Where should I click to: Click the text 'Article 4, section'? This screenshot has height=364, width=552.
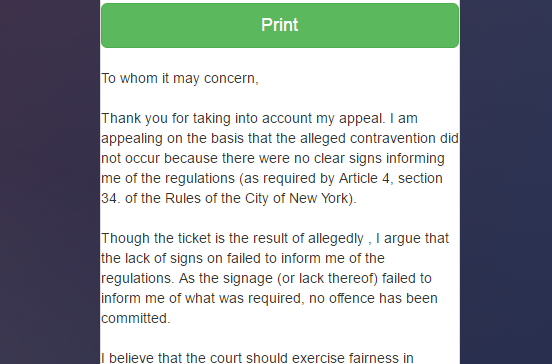click(x=390, y=178)
